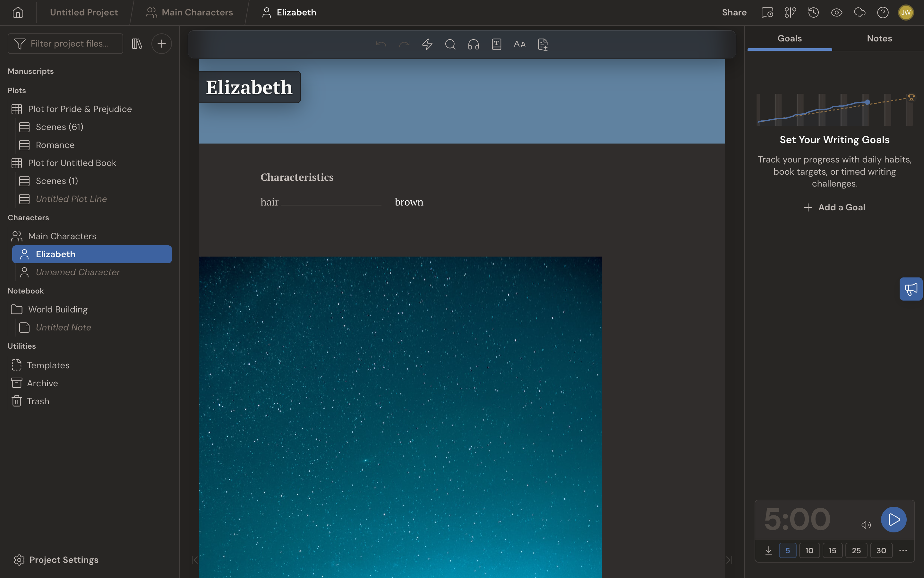Select the 10 minute timer preset
924x578 pixels.
[x=809, y=550]
